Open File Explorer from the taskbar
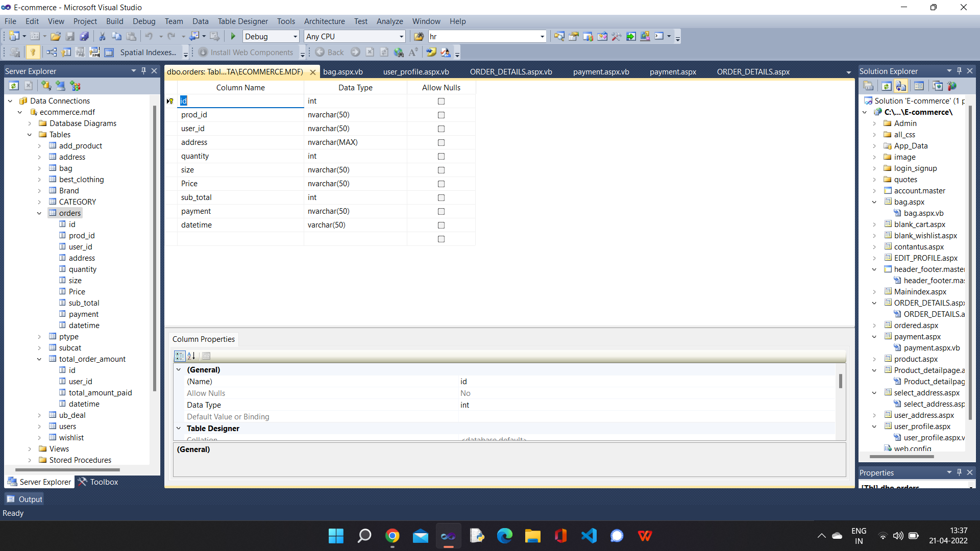The image size is (980, 551). (532, 536)
